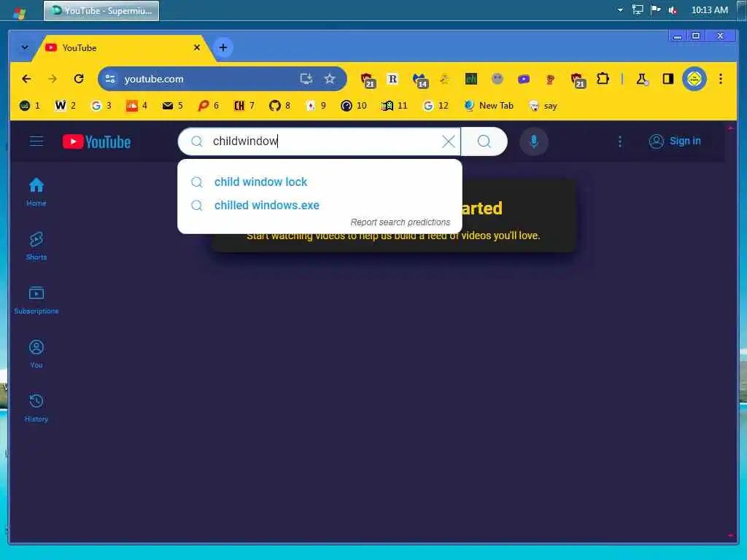Go forward with the browser forward arrow

click(x=53, y=79)
